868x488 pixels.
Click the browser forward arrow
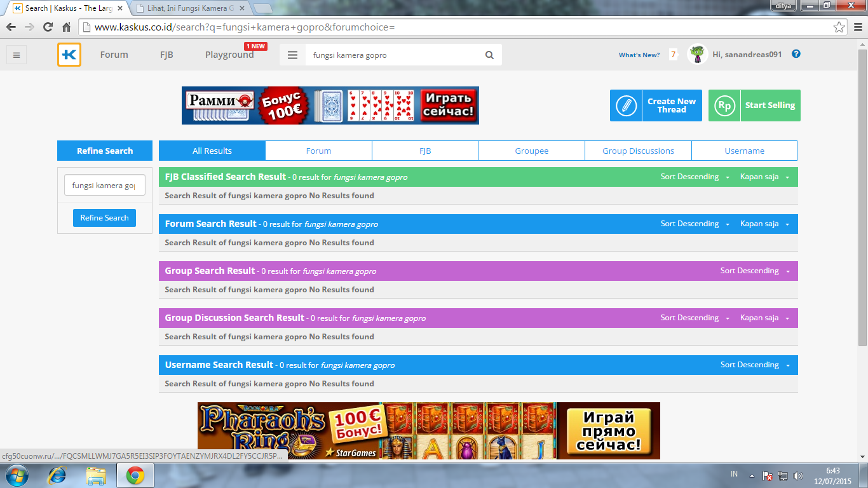29,27
